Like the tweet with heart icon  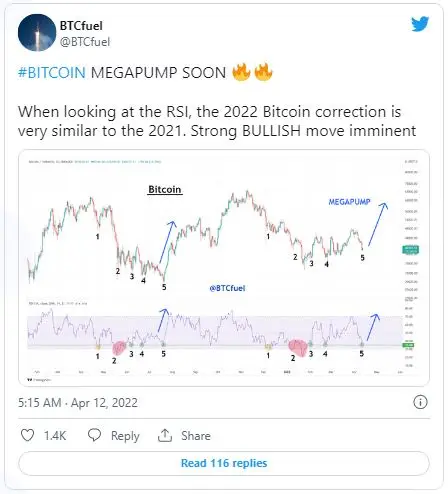pos(27,435)
